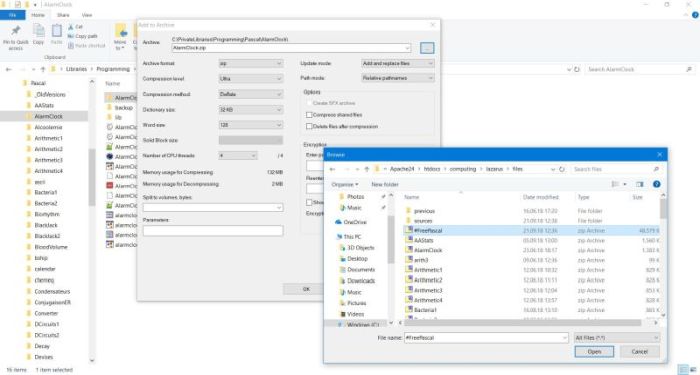Switch to Share ribbon tab
The height and width of the screenshot is (375, 700).
click(x=63, y=15)
